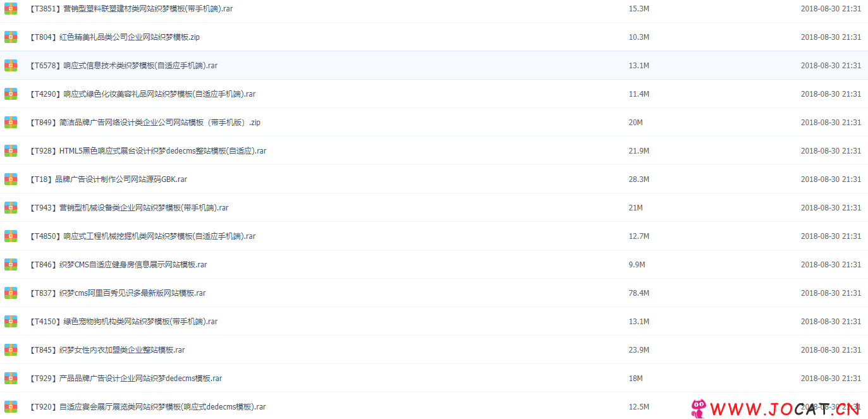The height and width of the screenshot is (419, 868).
Task: Open the T3851 营销型塑料联塑建材 file name
Action: (x=131, y=9)
